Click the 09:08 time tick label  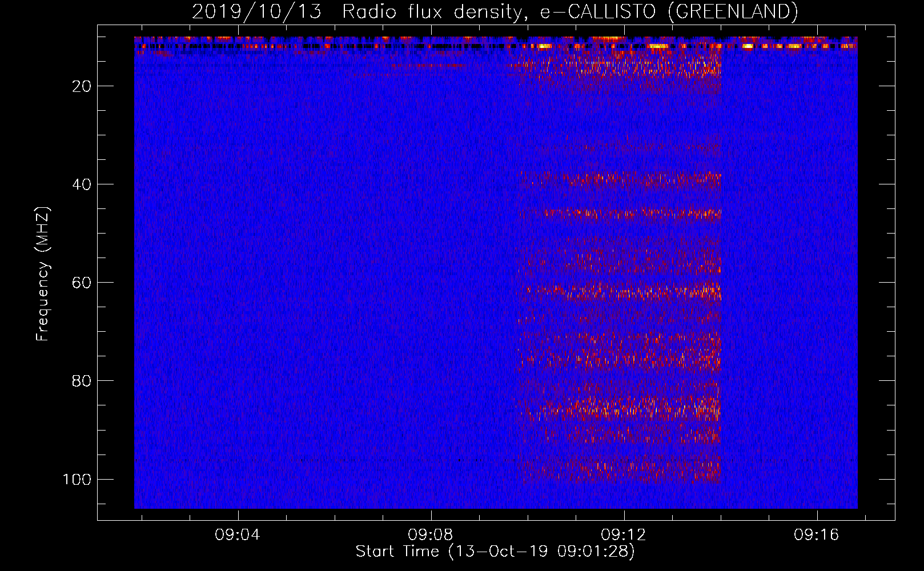coord(431,535)
